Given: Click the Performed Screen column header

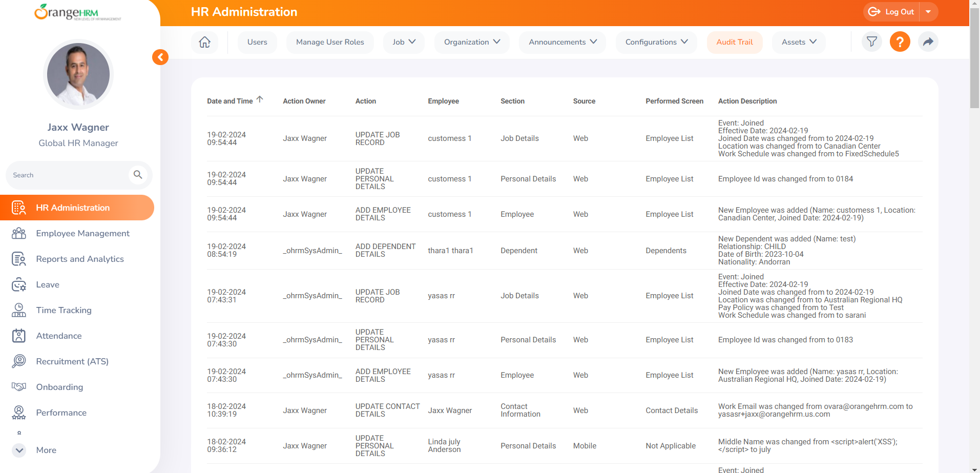Looking at the screenshot, I should (674, 101).
